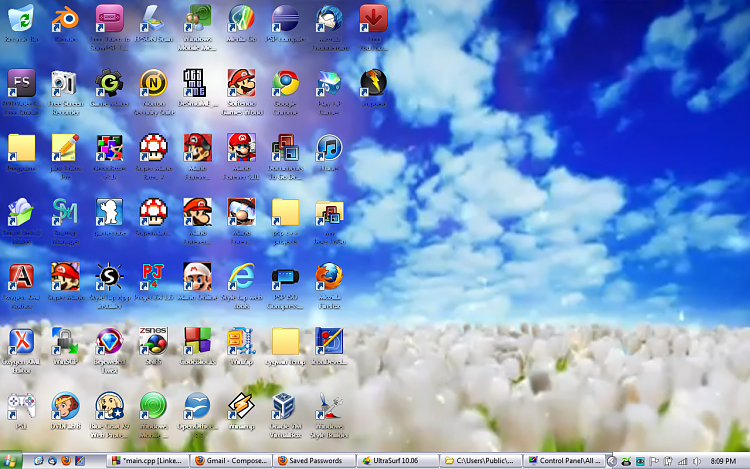Open the Windows Style Builder shortcut

[x=330, y=406]
